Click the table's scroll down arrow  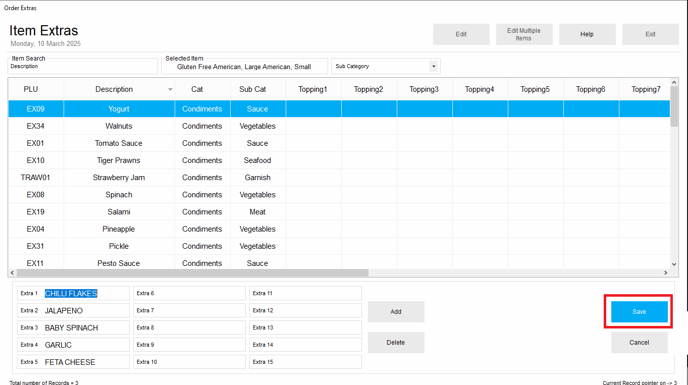(674, 264)
